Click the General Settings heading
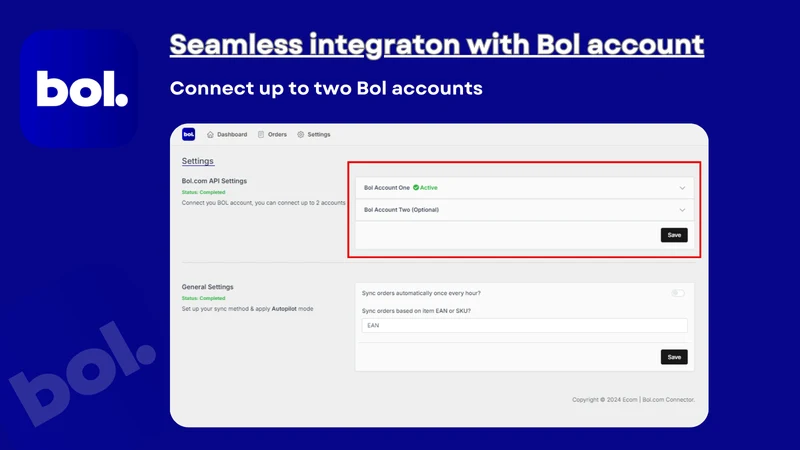Image resolution: width=800 pixels, height=450 pixels. pos(208,287)
